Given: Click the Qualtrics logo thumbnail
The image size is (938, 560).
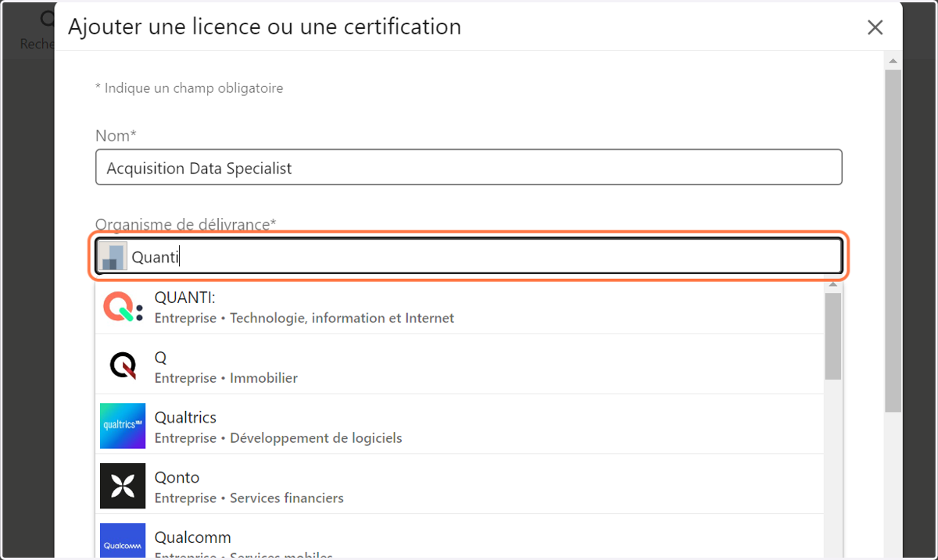Looking at the screenshot, I should point(123,426).
